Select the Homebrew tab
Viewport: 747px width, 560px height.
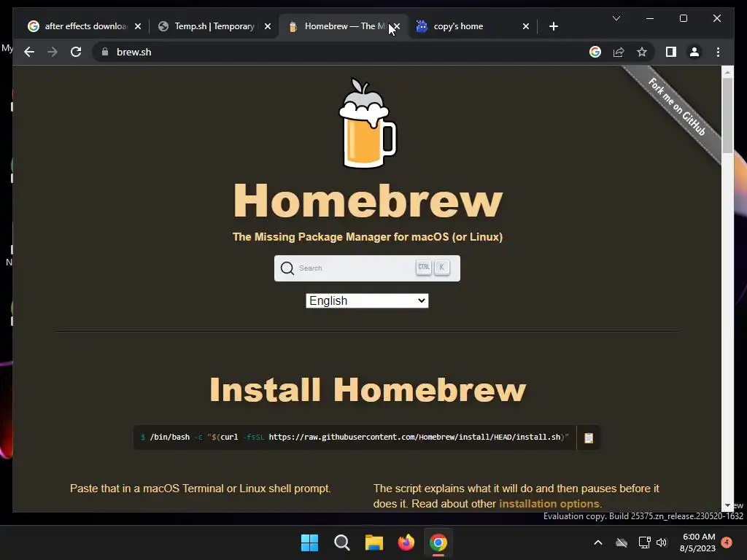(338, 26)
